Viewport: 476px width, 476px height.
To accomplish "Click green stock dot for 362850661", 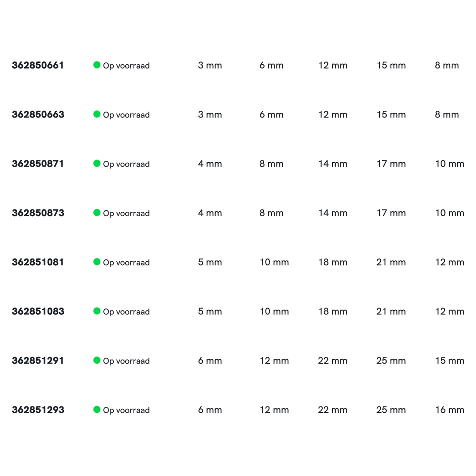I will click(x=97, y=65).
